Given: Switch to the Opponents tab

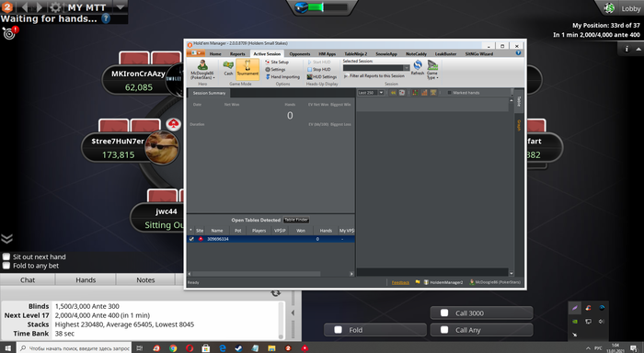Looking at the screenshot, I should tap(299, 53).
